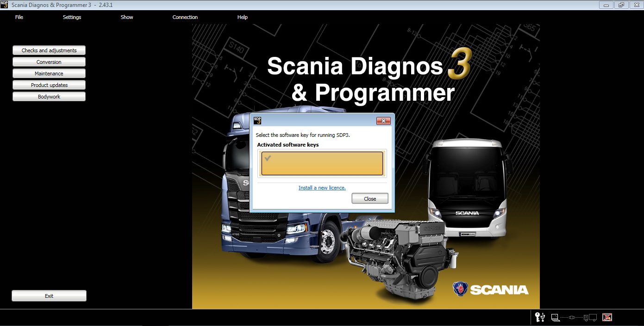Click the crossed-out printer status icon
The width and height of the screenshot is (644, 326).
607,317
